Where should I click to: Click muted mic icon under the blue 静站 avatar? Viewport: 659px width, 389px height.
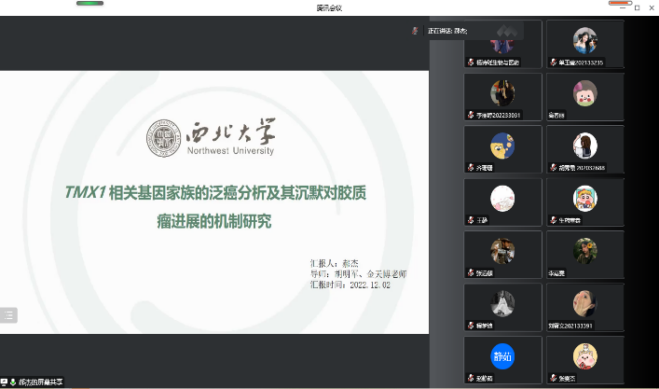pyautogui.click(x=471, y=378)
